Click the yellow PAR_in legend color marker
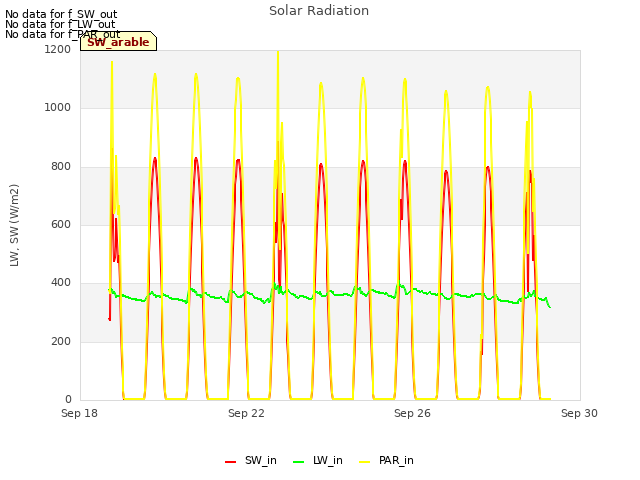Screen dimensions: 640x480 364,462
